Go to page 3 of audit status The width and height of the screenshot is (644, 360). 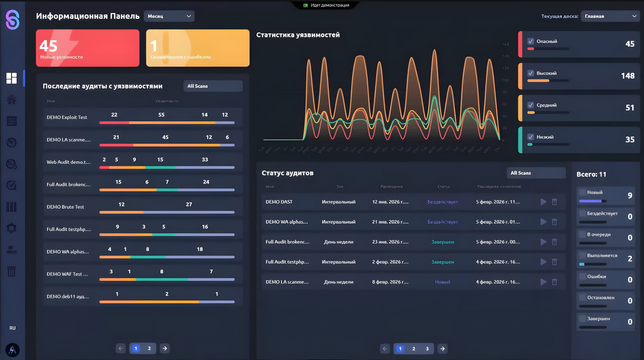pyautogui.click(x=427, y=349)
